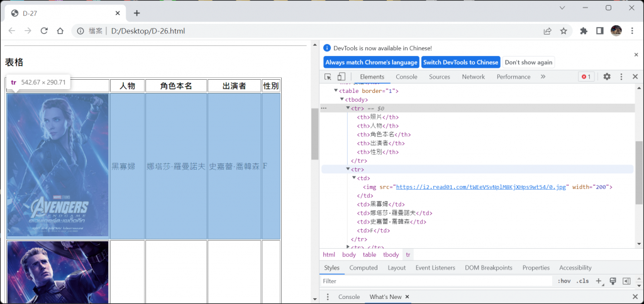This screenshot has width=644, height=304.
Task: Switch to the Computed pane tab
Action: click(x=364, y=268)
